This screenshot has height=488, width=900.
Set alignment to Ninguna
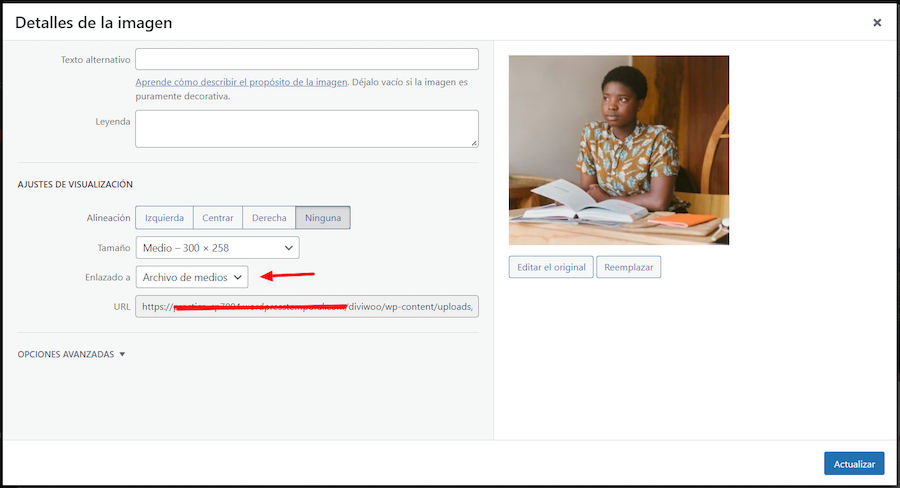point(323,218)
